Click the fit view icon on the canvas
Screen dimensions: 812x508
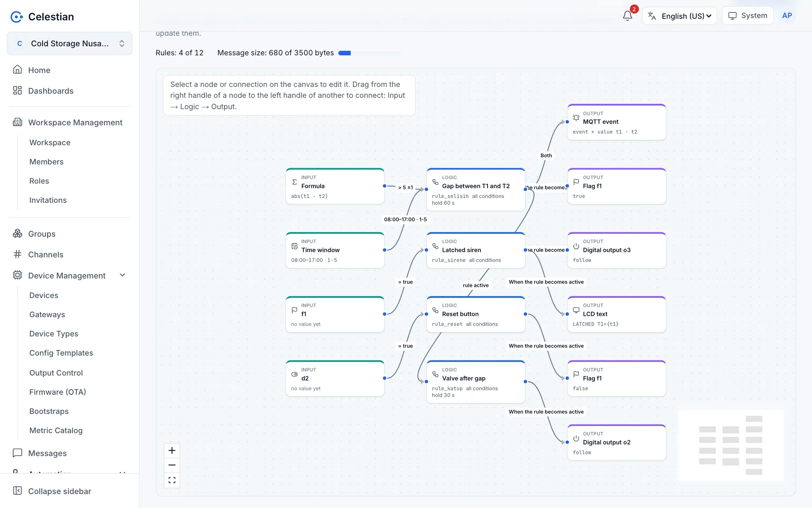point(172,480)
